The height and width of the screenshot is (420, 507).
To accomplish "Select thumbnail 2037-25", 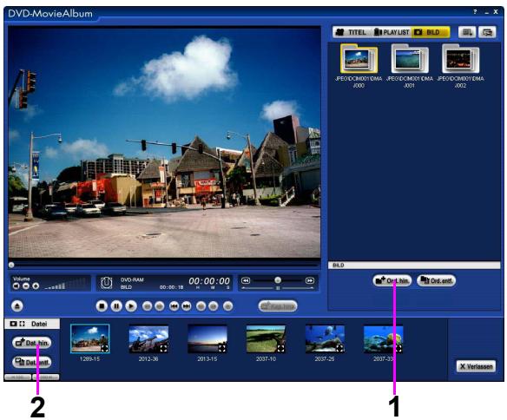I will point(325,338).
